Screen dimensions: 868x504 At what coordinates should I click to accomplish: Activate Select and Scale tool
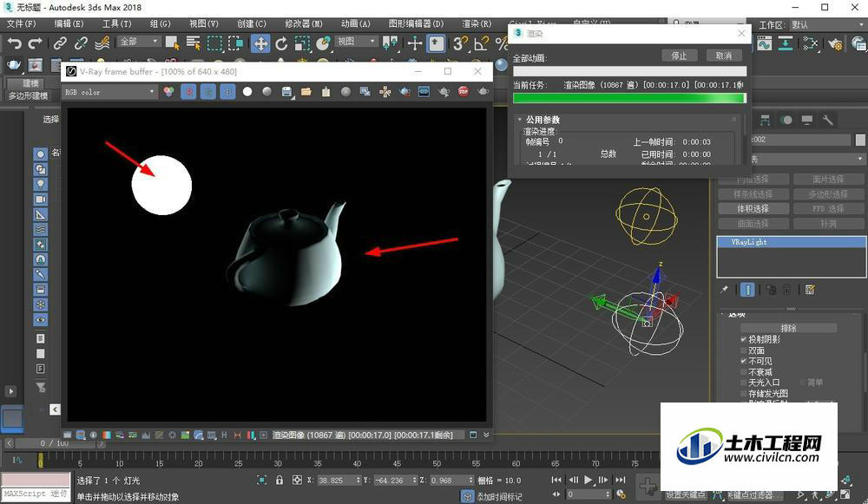(x=302, y=43)
